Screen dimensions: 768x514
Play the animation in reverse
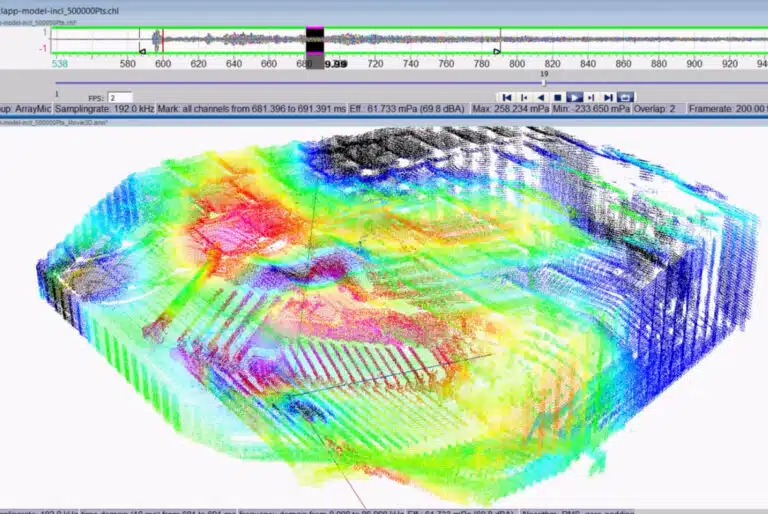[541, 97]
